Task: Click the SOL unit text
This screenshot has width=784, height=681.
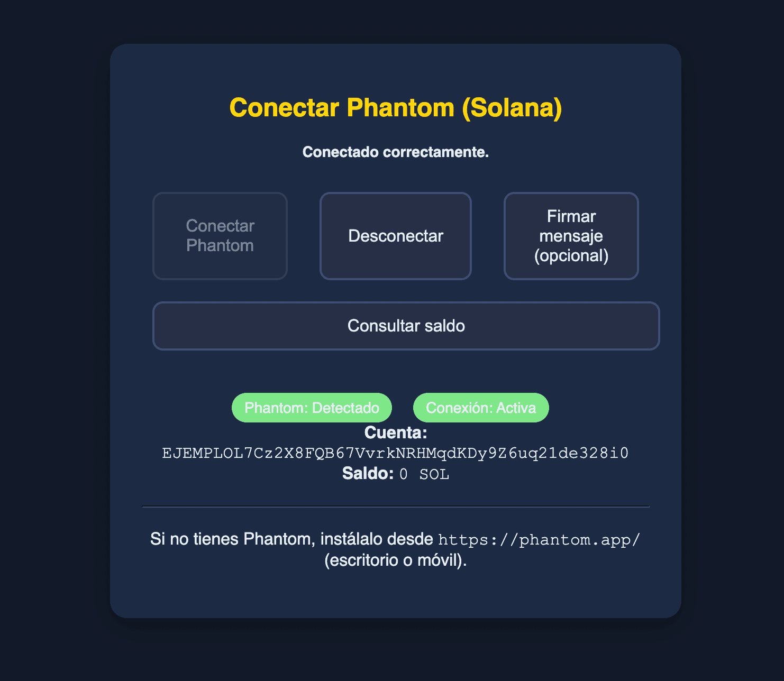Action: [x=434, y=475]
